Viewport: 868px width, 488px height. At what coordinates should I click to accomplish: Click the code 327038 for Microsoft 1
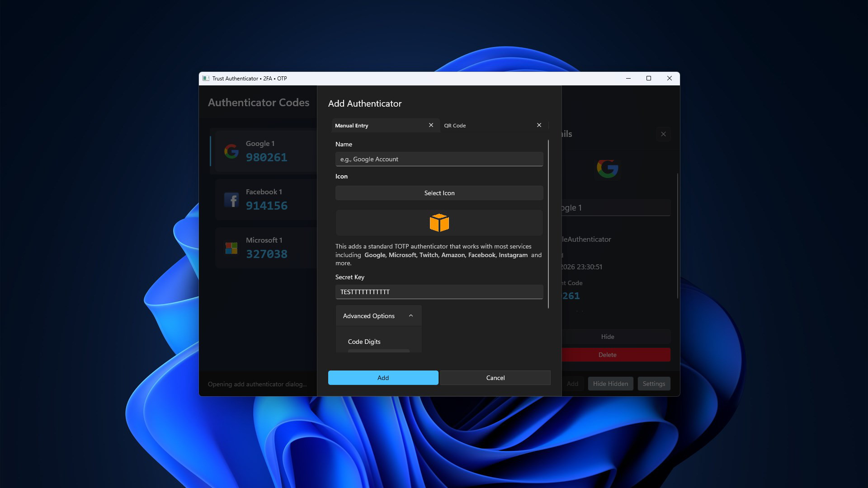[x=267, y=254]
